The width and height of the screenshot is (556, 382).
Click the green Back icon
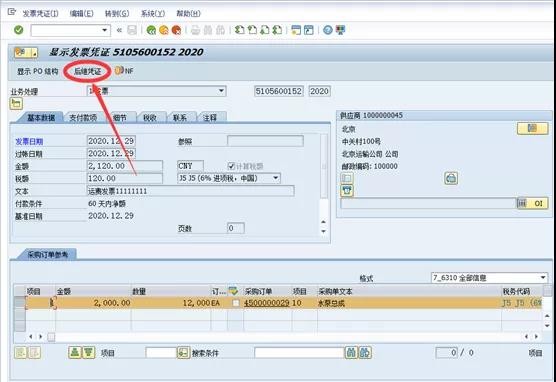[x=151, y=30]
